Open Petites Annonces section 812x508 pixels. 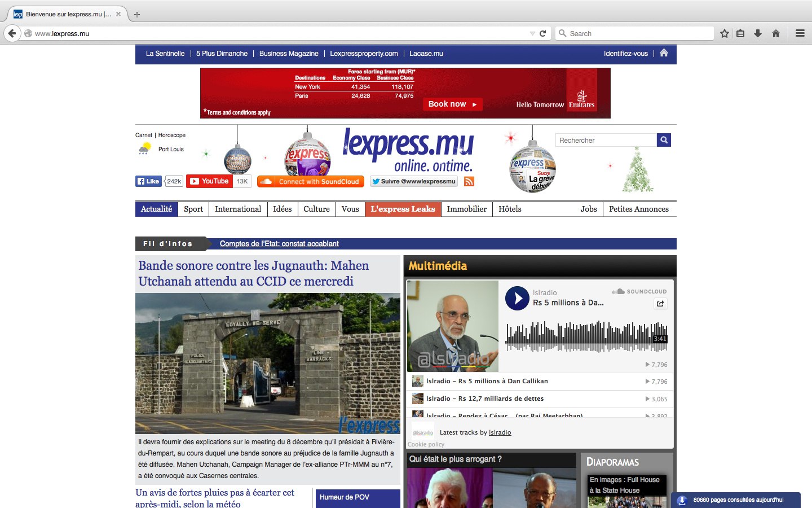[639, 209]
